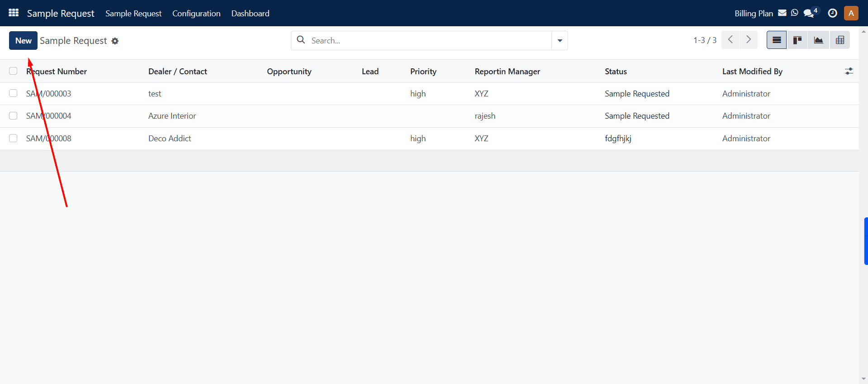Click 'Administrator' in SAM/000004 row
The image size is (868, 384).
click(x=746, y=115)
